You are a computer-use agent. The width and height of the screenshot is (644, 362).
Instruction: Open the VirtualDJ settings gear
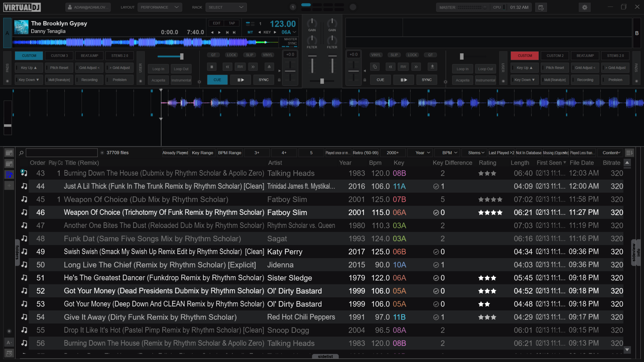click(x=585, y=7)
